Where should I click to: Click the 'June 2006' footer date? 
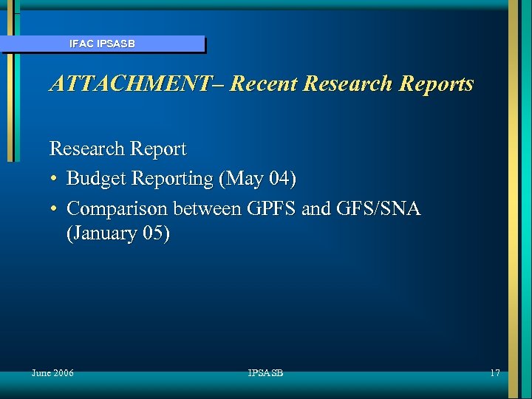52,373
